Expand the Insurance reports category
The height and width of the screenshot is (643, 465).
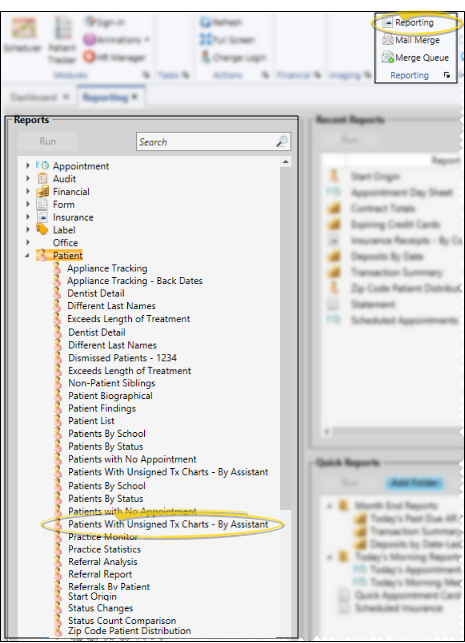pyautogui.click(x=28, y=217)
